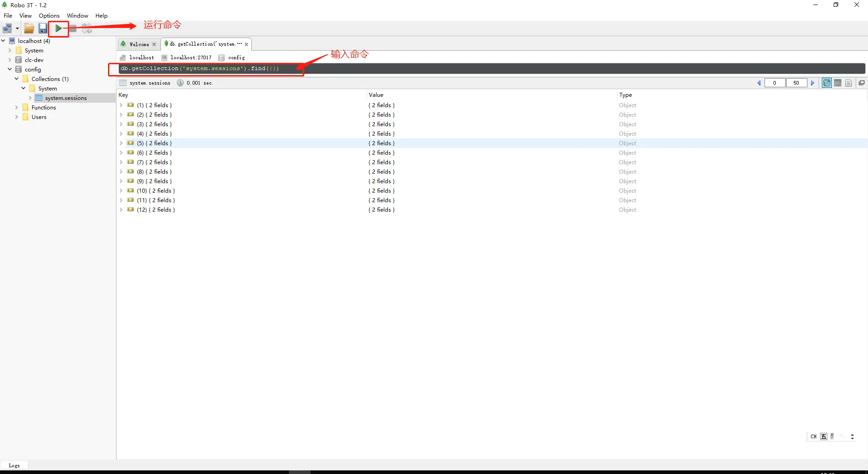
Task: Expand result document (1)
Action: coord(121,105)
